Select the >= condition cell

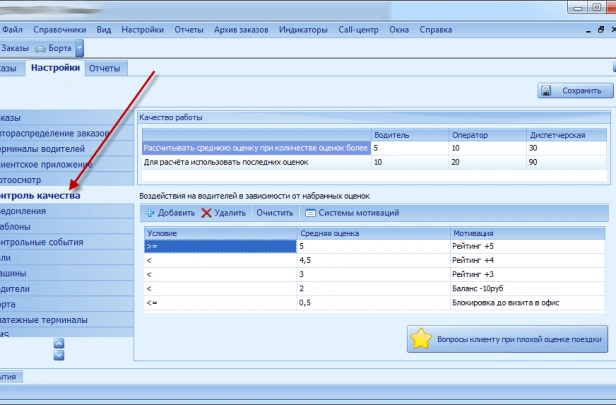point(219,245)
